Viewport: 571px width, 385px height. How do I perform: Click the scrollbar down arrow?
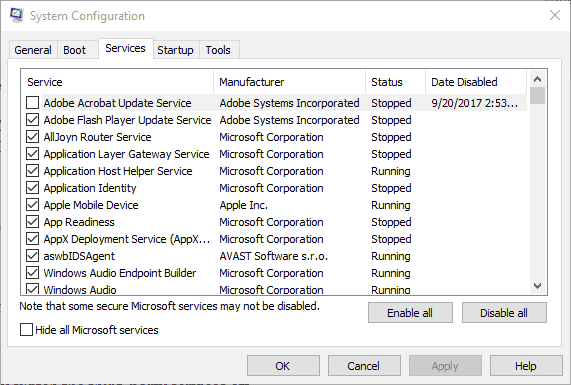click(537, 286)
